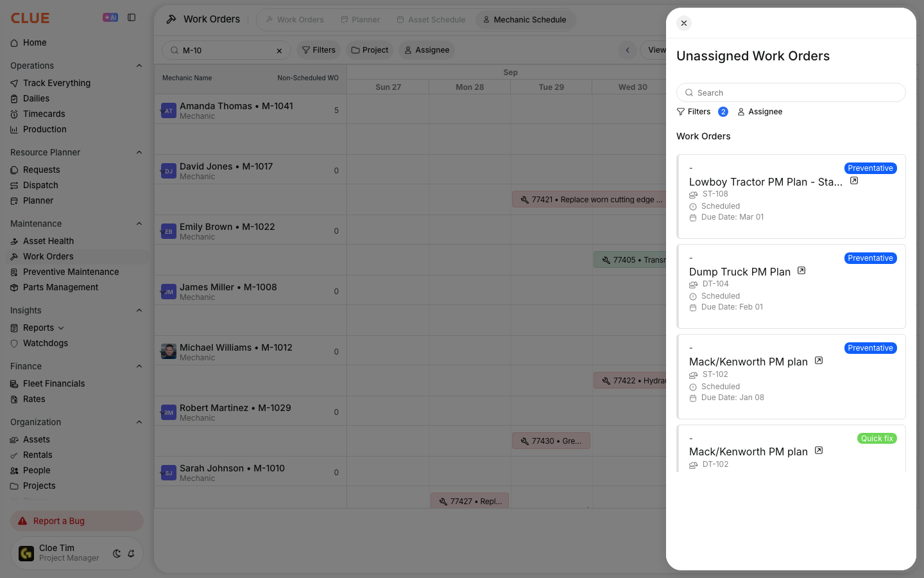The image size is (924, 578).
Task: Clear the M-10 search text
Action: 279,51
